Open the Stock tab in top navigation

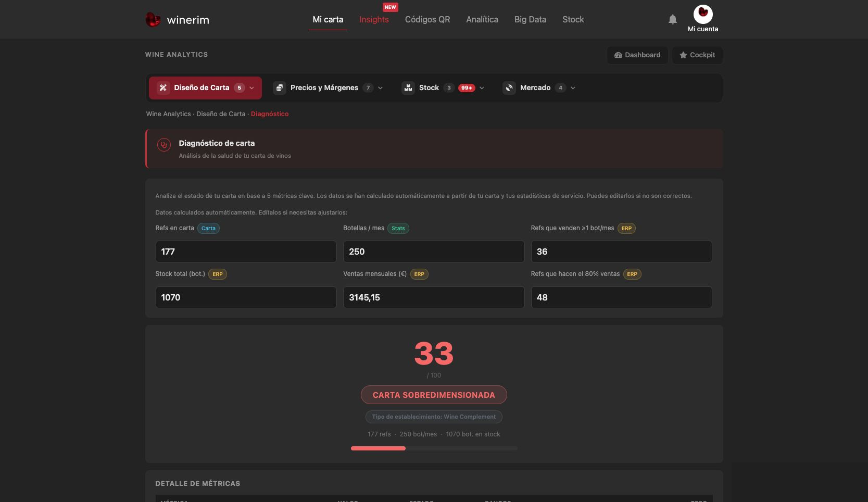pos(573,19)
